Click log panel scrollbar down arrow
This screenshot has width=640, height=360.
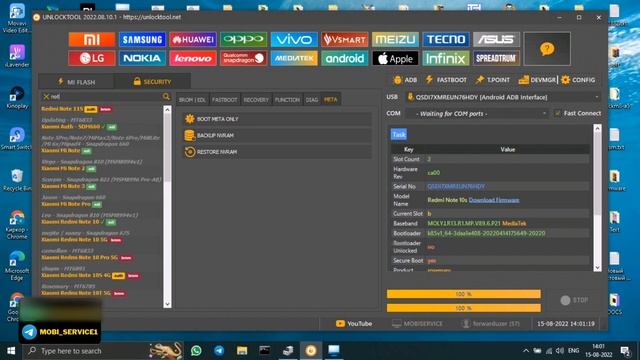coord(597,268)
